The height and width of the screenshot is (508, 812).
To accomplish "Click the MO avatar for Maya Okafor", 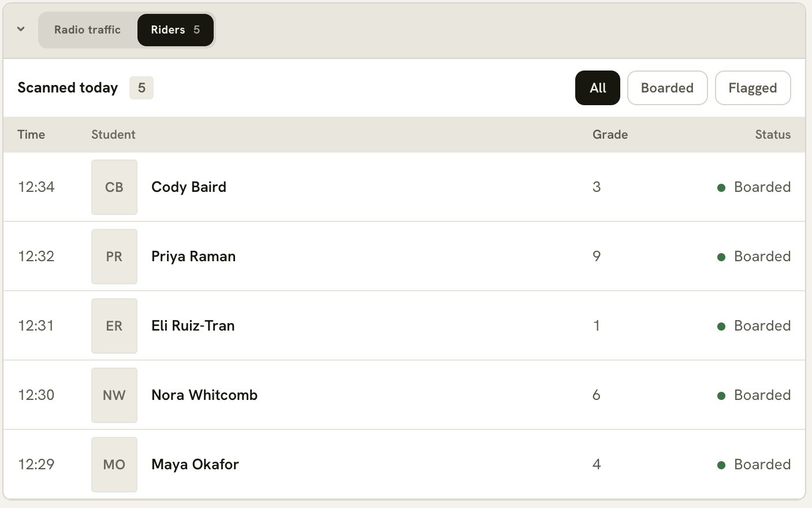I will click(114, 465).
